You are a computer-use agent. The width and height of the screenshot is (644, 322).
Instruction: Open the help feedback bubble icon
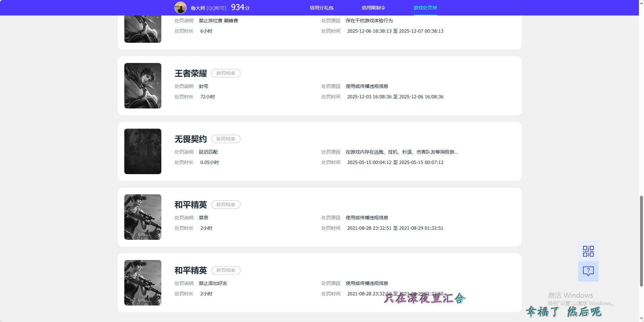click(x=588, y=271)
